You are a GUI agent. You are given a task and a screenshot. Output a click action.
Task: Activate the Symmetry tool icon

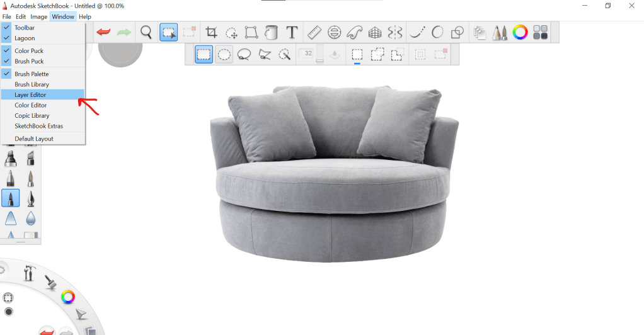tap(395, 33)
